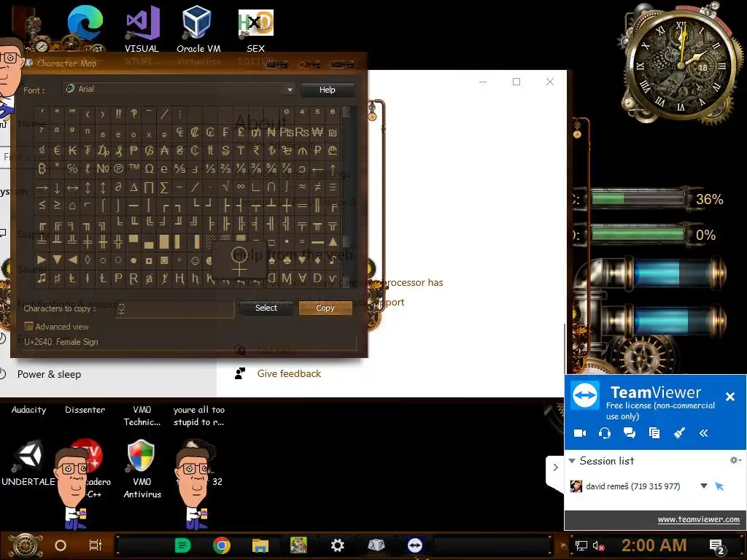Image resolution: width=747 pixels, height=560 pixels.
Task: Open the UNDERTALE Unity desktop icon
Action: [x=28, y=456]
